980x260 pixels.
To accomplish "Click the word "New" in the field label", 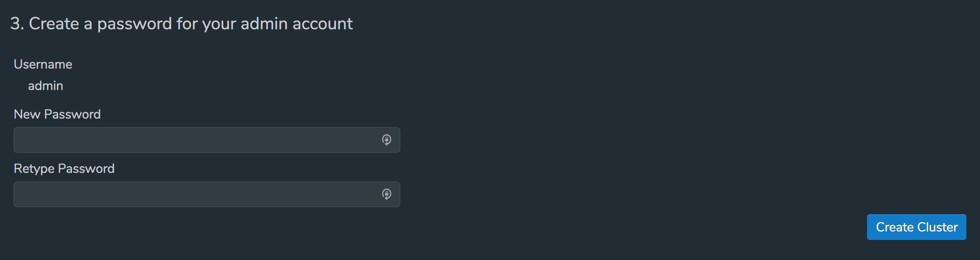I will coord(27,114).
